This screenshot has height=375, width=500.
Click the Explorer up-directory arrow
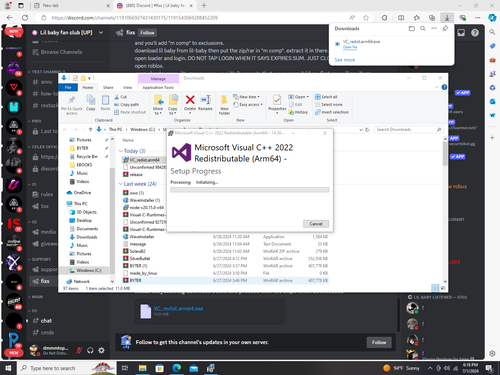pos(90,129)
